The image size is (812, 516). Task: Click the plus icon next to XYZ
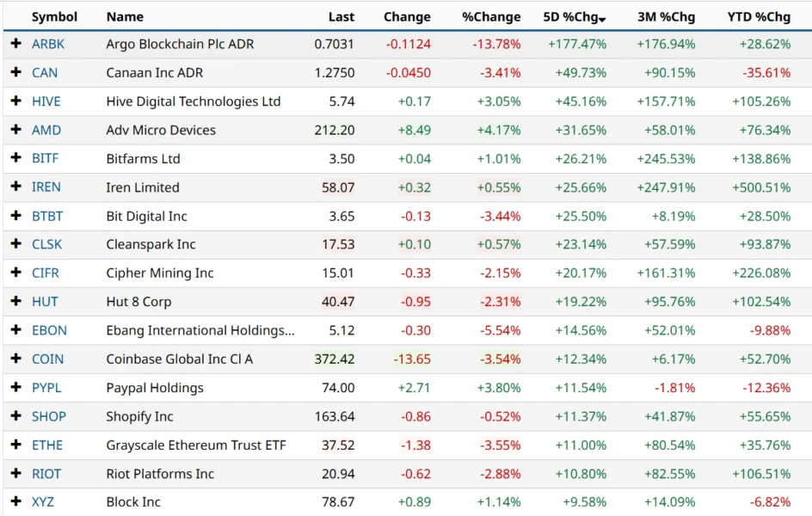coord(15,501)
